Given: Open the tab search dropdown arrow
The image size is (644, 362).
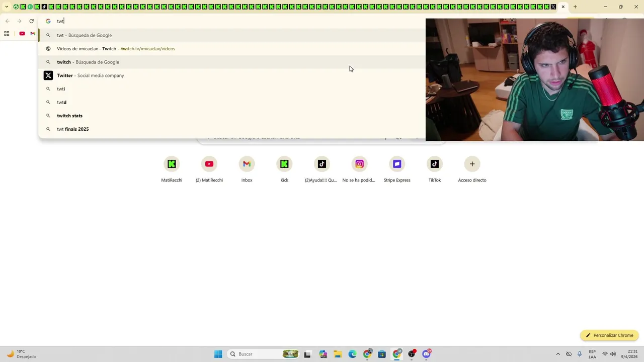Looking at the screenshot, I should (7, 7).
